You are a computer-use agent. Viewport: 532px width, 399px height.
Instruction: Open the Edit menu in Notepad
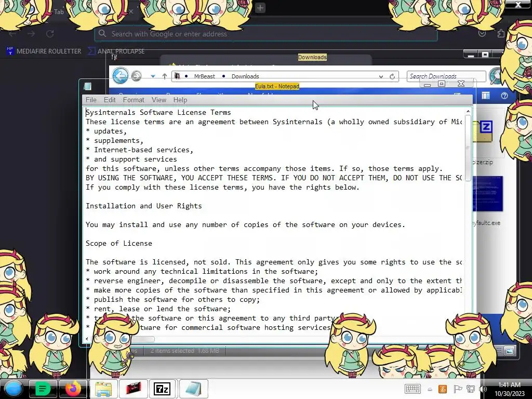coord(110,100)
